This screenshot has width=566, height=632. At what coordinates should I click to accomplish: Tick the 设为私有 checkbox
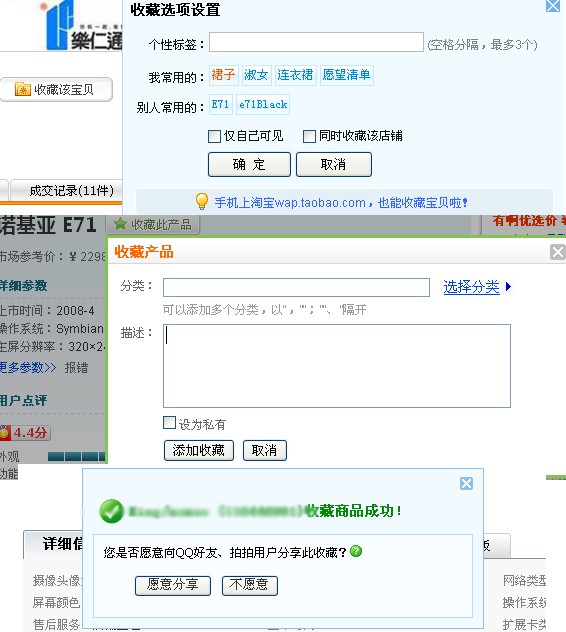click(x=169, y=423)
